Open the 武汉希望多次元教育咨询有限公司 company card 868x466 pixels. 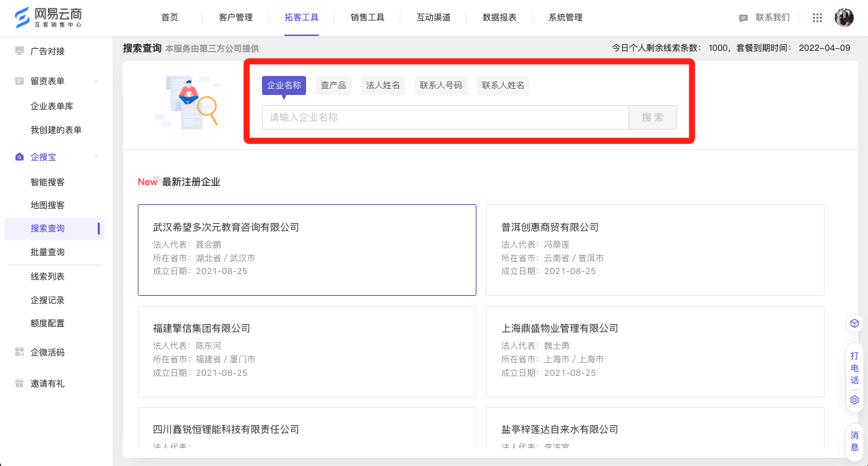point(307,250)
